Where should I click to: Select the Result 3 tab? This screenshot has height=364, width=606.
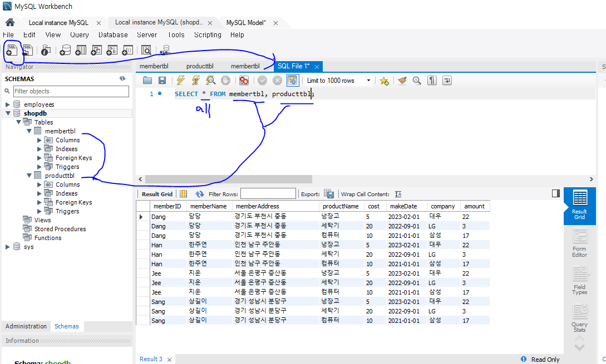point(151,359)
